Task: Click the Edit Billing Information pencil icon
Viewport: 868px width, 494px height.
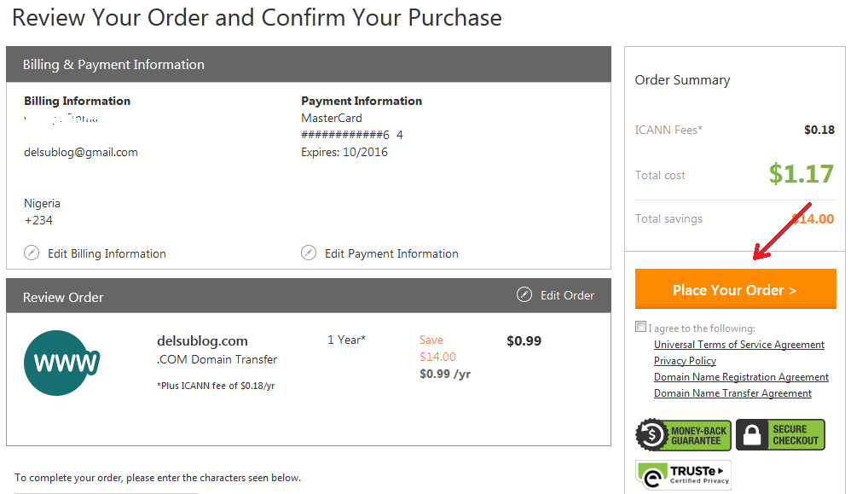Action: pyautogui.click(x=32, y=253)
